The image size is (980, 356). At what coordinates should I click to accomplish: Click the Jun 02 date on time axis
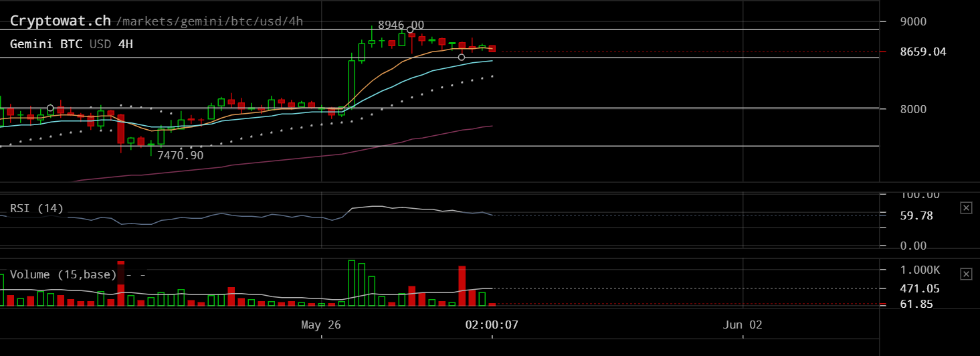click(x=743, y=325)
